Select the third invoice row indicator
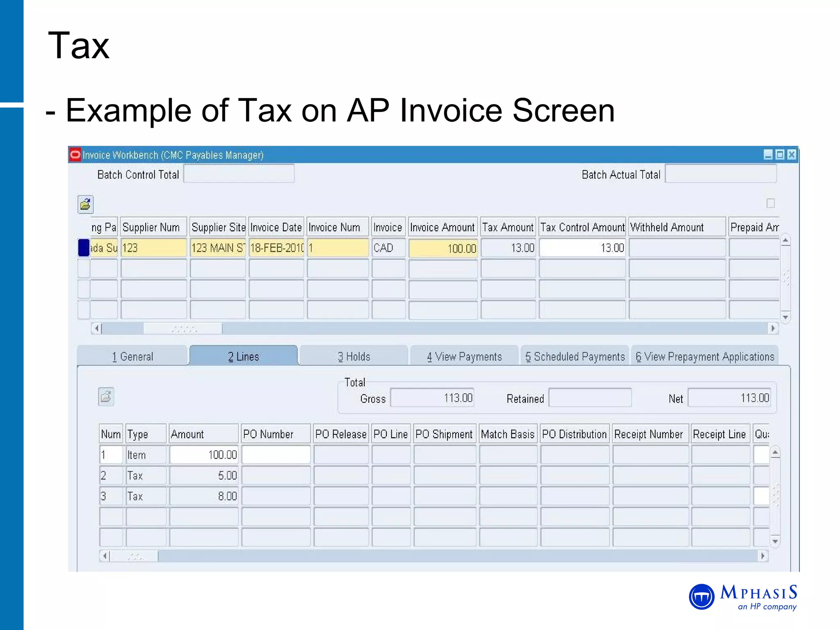Image resolution: width=840 pixels, height=630 pixels. pos(84,289)
